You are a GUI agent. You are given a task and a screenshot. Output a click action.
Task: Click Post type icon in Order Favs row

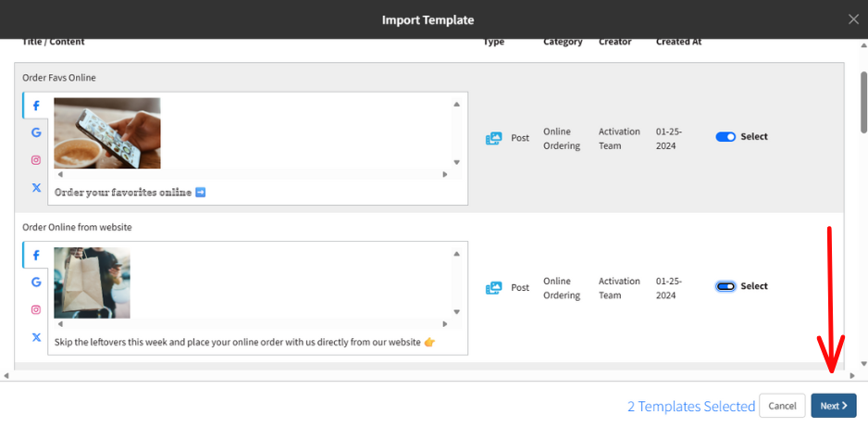click(493, 138)
